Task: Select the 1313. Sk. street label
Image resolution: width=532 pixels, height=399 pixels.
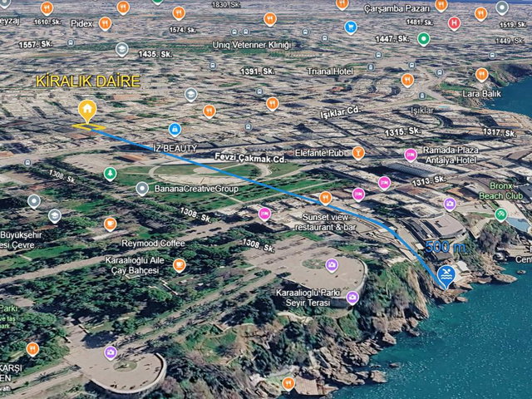Action: click(429, 181)
